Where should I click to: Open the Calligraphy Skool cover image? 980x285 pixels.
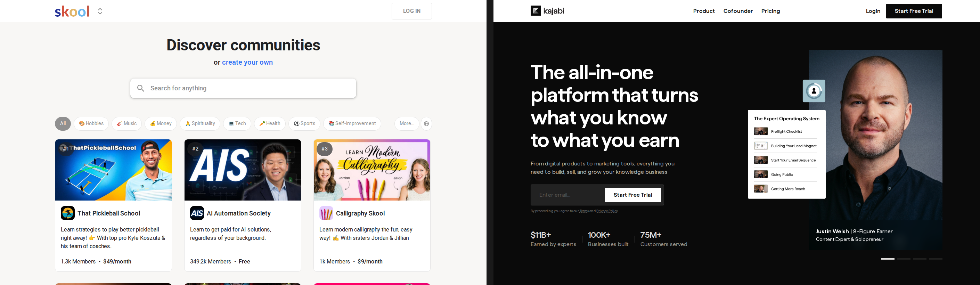[x=372, y=170]
